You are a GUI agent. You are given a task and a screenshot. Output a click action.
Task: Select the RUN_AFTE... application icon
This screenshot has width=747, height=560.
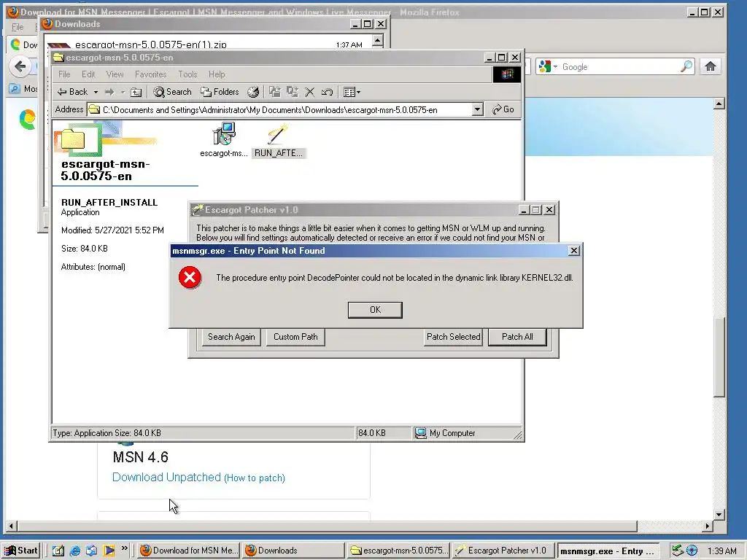point(278,141)
